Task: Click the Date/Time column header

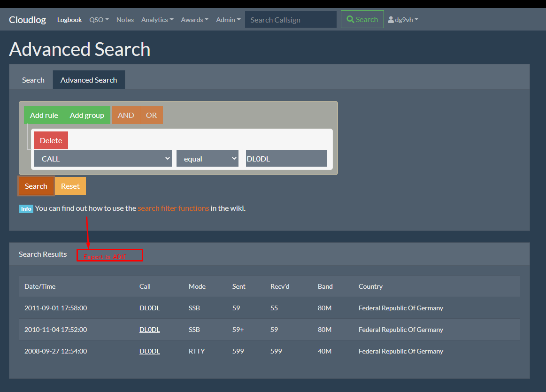Action: coord(40,286)
